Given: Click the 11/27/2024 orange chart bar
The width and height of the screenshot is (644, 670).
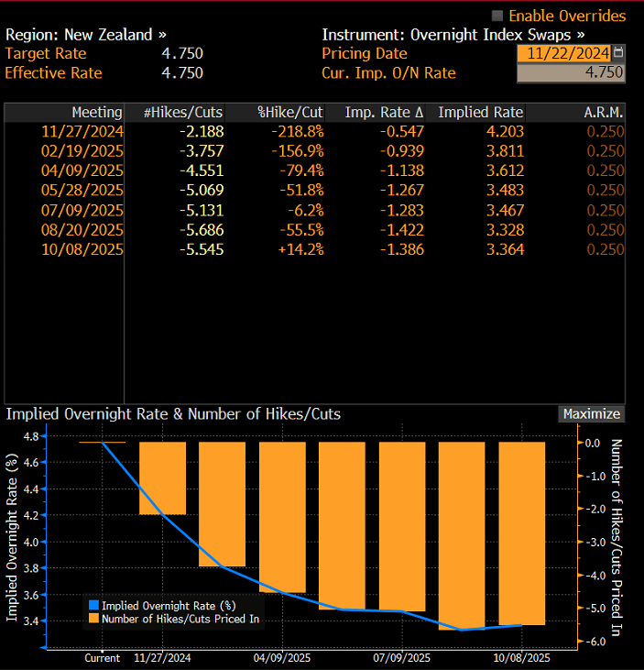Looking at the screenshot, I should (163, 478).
